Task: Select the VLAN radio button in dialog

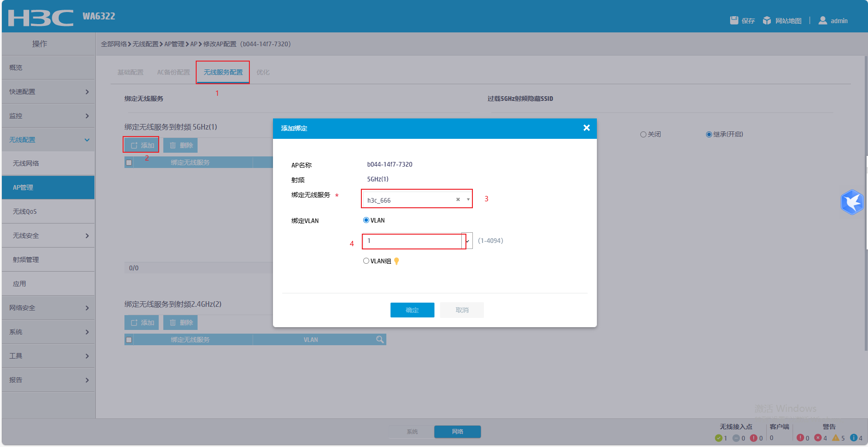Action: click(366, 220)
